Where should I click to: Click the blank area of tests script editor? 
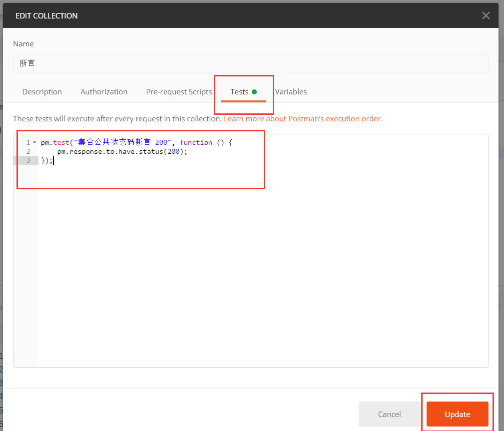coord(263,267)
